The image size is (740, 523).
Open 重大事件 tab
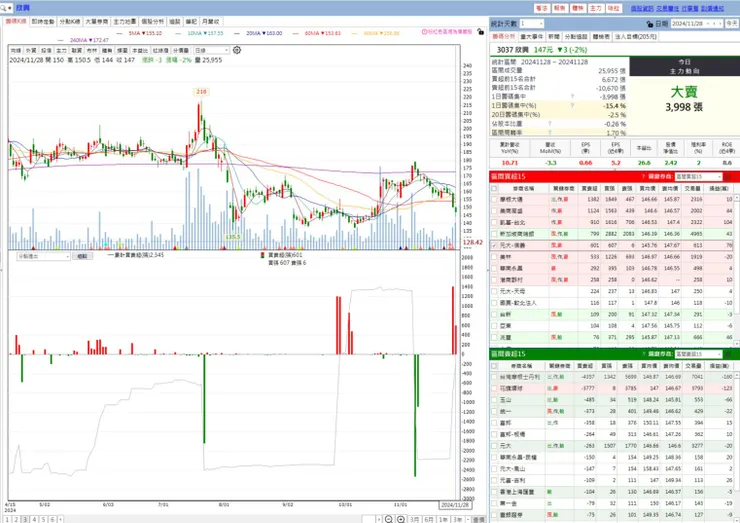click(531, 36)
